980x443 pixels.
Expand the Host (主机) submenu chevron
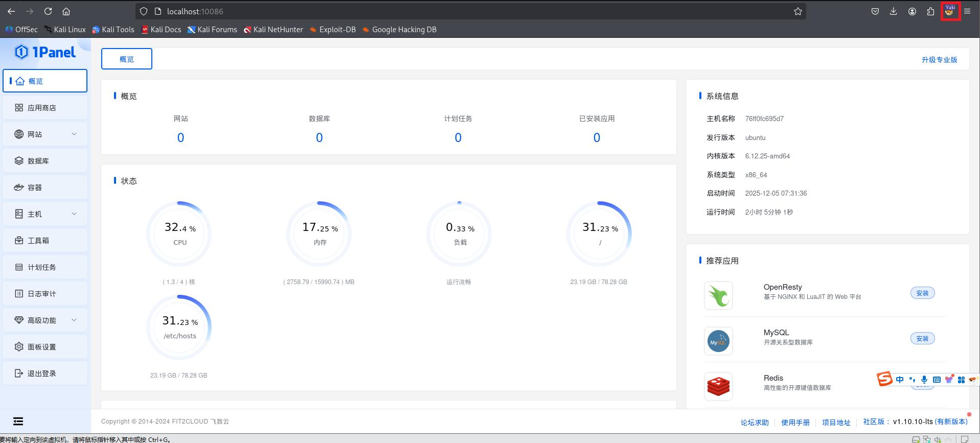click(74, 214)
